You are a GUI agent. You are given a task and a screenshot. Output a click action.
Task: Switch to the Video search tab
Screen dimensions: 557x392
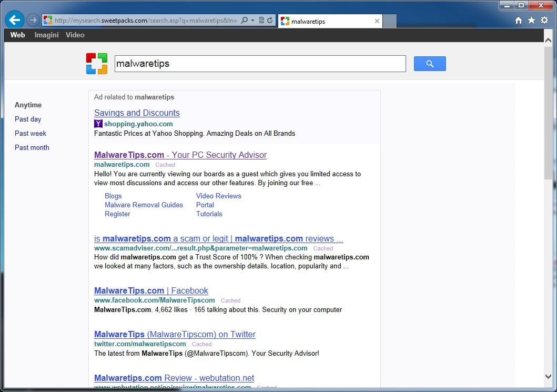(x=75, y=35)
